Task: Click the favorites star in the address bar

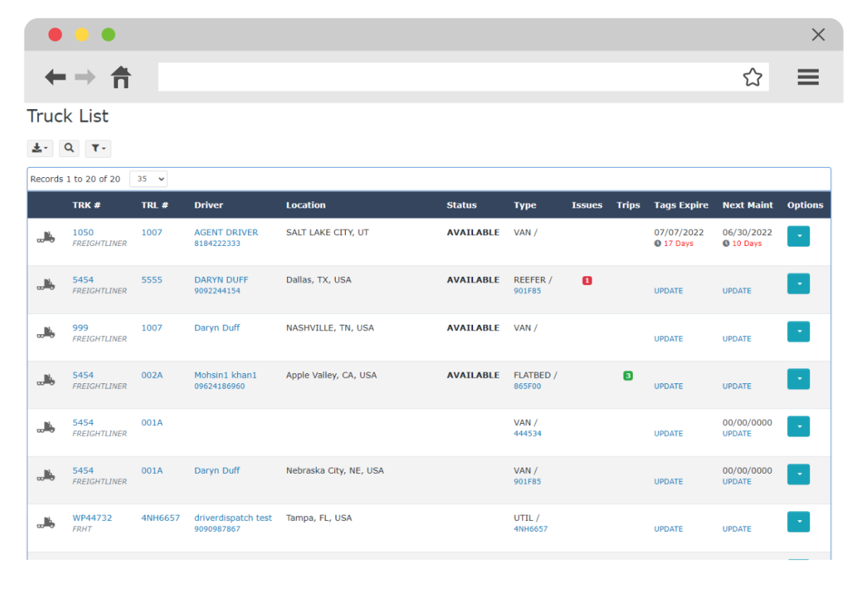Action: pyautogui.click(x=752, y=77)
